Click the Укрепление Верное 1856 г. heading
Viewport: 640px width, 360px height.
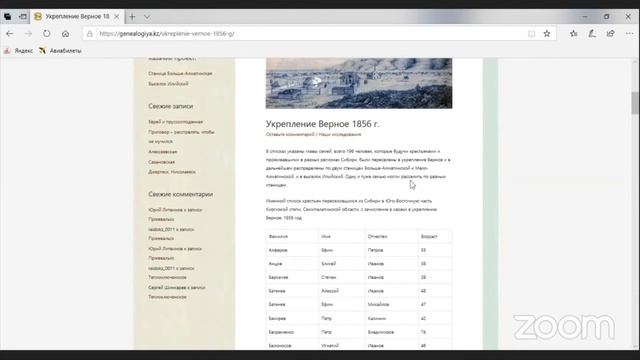click(322, 124)
